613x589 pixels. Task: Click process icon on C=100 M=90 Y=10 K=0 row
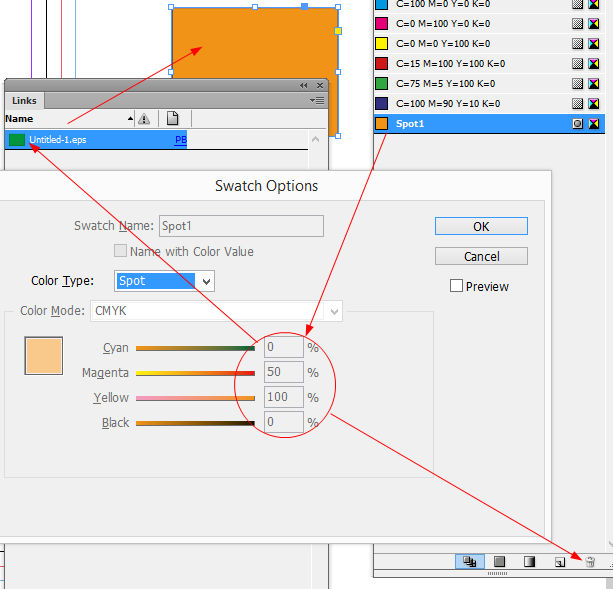pos(577,104)
